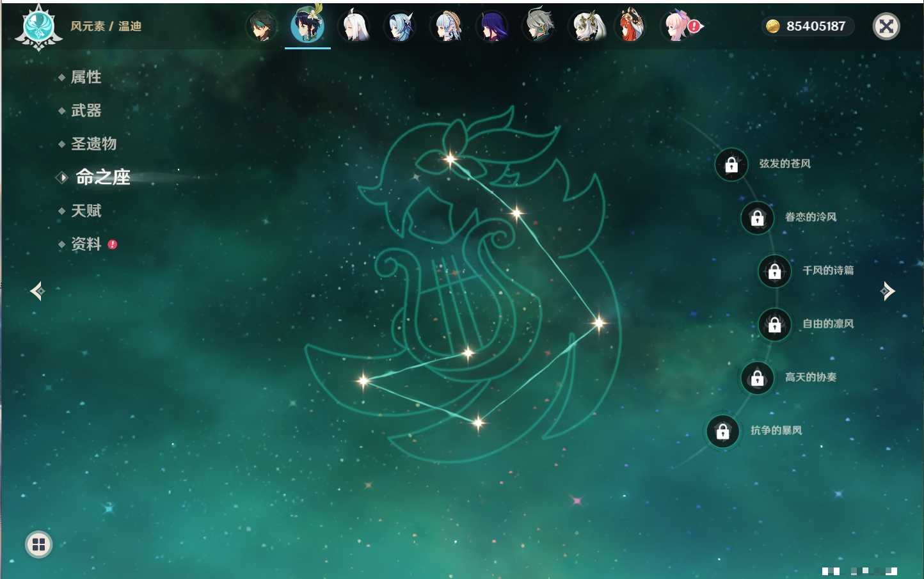924x579 pixels.
Task: View the locked 抗争的暴风 constellation node
Action: [722, 432]
